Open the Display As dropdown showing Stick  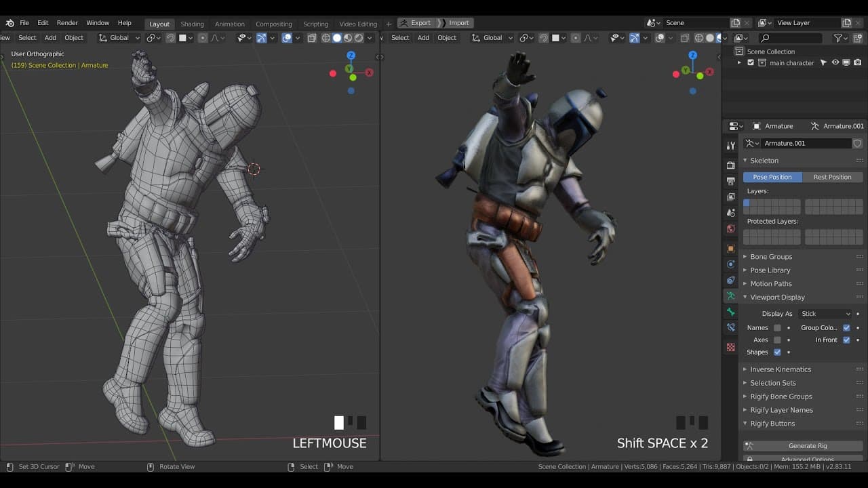click(x=825, y=313)
